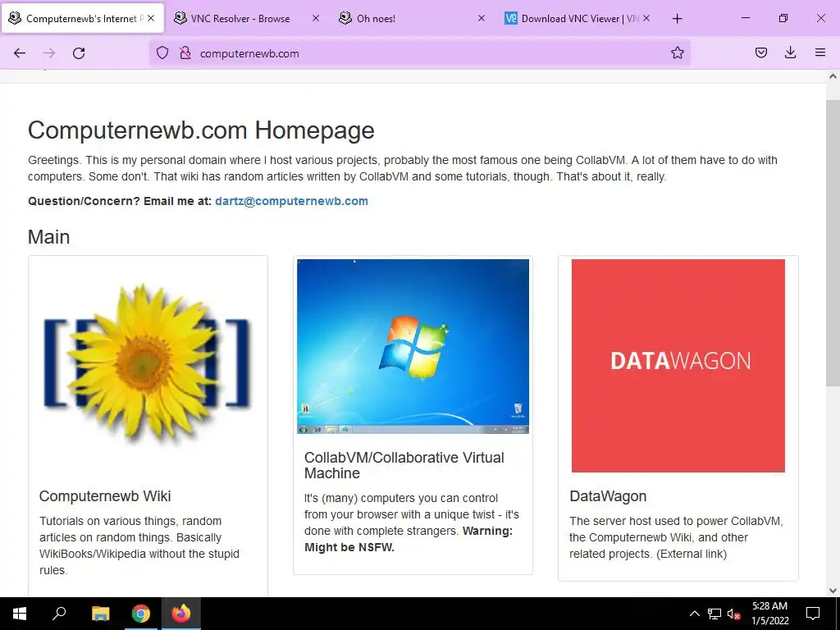This screenshot has width=840, height=630.
Task: Click the page scroll-up arrow
Action: pos(833,76)
